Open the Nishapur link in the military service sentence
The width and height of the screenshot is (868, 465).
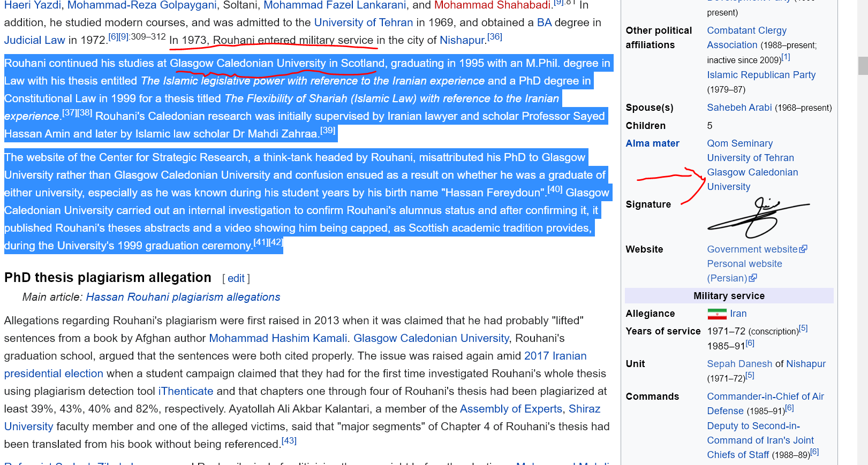tap(462, 41)
